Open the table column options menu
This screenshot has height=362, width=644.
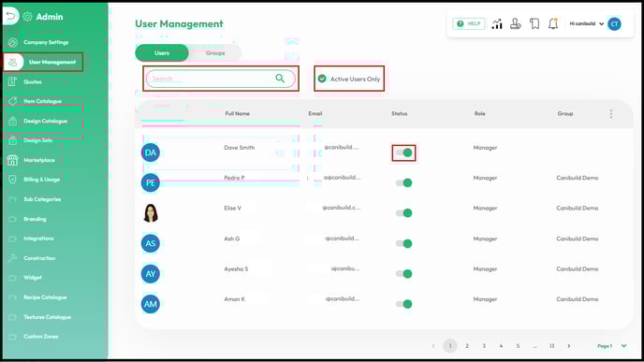pos(611,114)
